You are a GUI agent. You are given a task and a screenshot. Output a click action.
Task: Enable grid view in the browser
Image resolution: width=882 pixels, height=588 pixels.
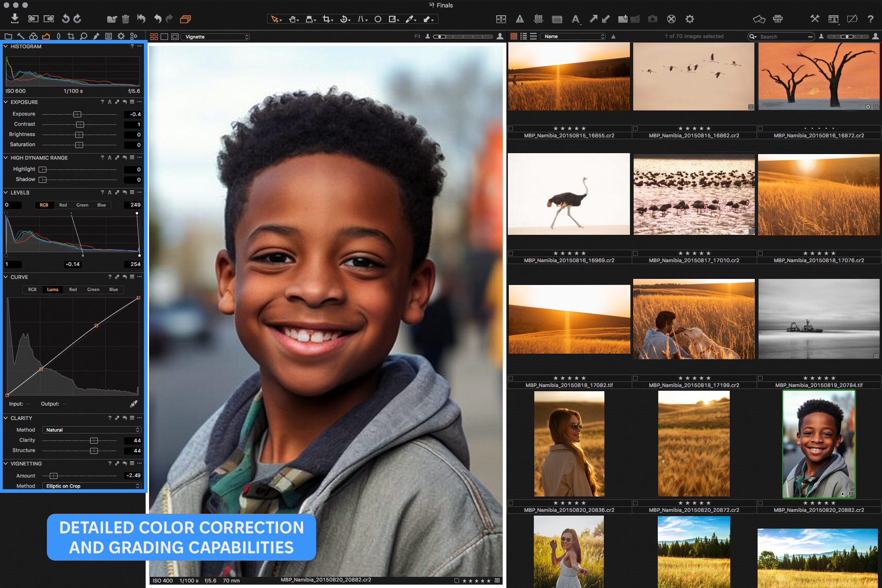[513, 36]
